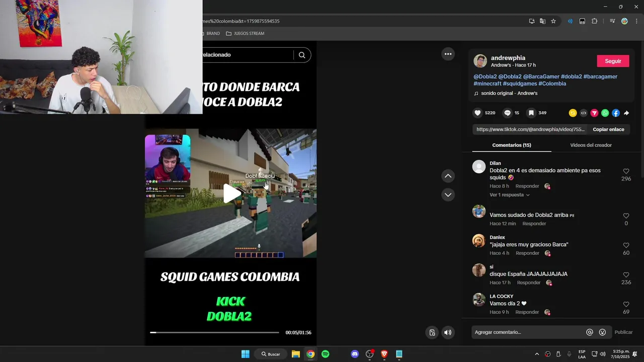Insert mention with the @ icon
Image resolution: width=644 pixels, height=362 pixels.
click(590, 332)
